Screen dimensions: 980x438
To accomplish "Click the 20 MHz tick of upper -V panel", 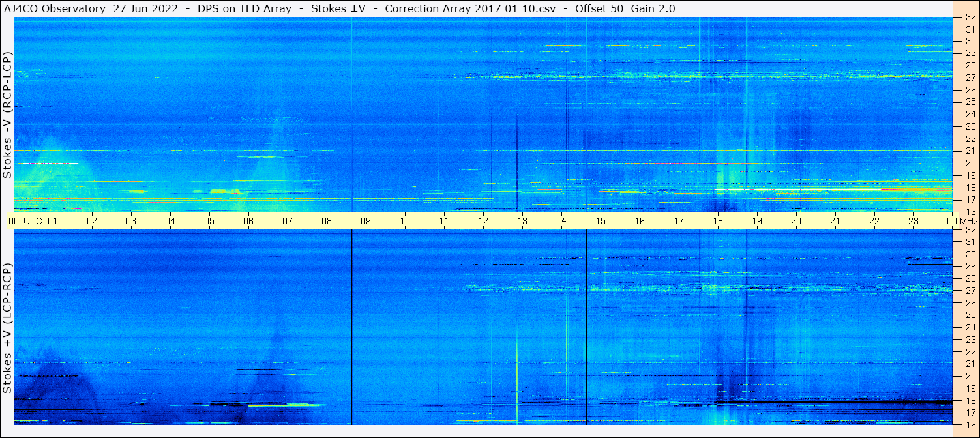I will pos(970,163).
